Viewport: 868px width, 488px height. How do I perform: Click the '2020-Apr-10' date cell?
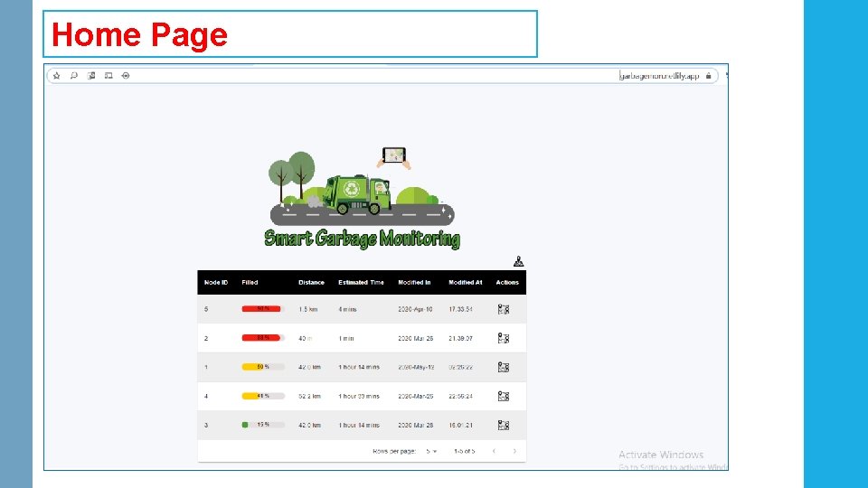(415, 309)
